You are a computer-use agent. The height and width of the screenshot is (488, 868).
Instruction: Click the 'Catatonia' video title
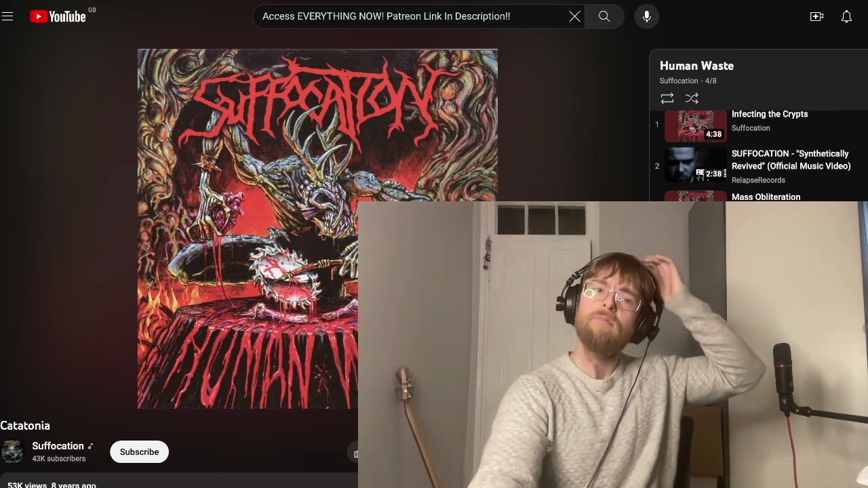tap(25, 426)
